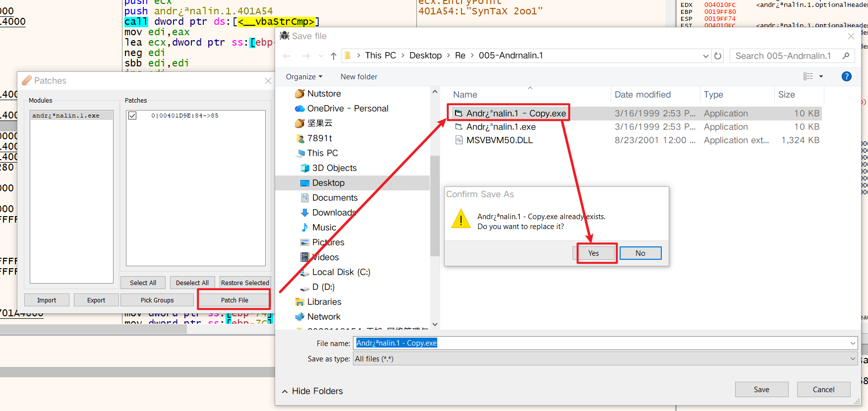The image size is (868, 411).
Task: Click the Up one level arrow
Action: (334, 56)
